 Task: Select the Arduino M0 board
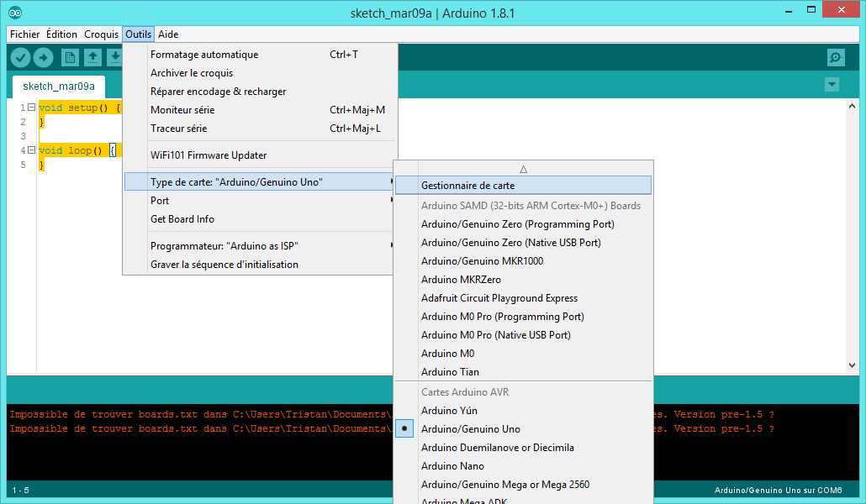[x=523, y=354]
